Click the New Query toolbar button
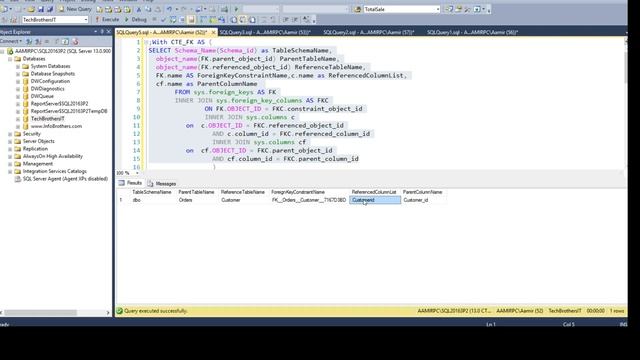The height and width of the screenshot is (360, 640). coord(75,9)
